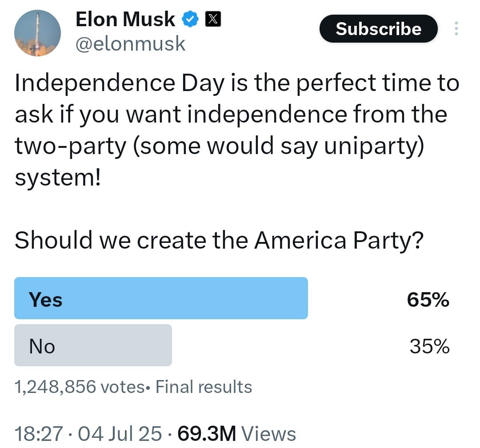This screenshot has width=480, height=448.
Task: Click the Final results label
Action: (204, 387)
